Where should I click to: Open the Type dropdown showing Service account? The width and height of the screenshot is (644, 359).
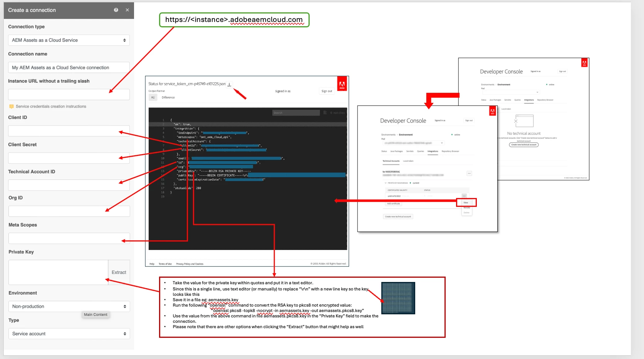[69, 334]
